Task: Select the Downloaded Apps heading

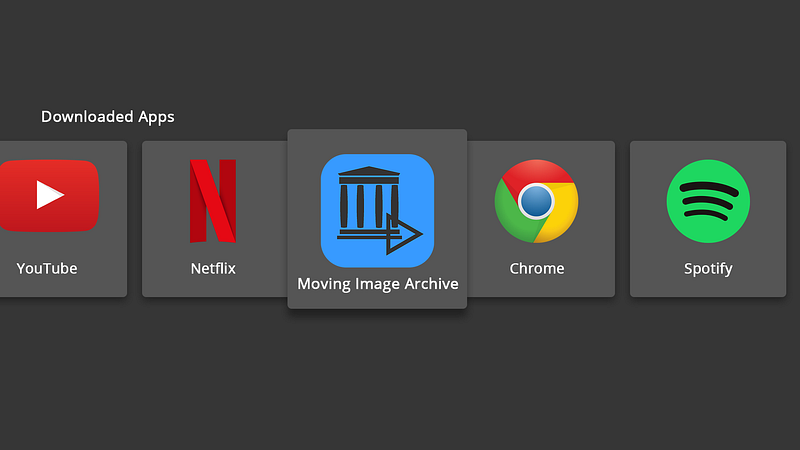Action: 108,117
